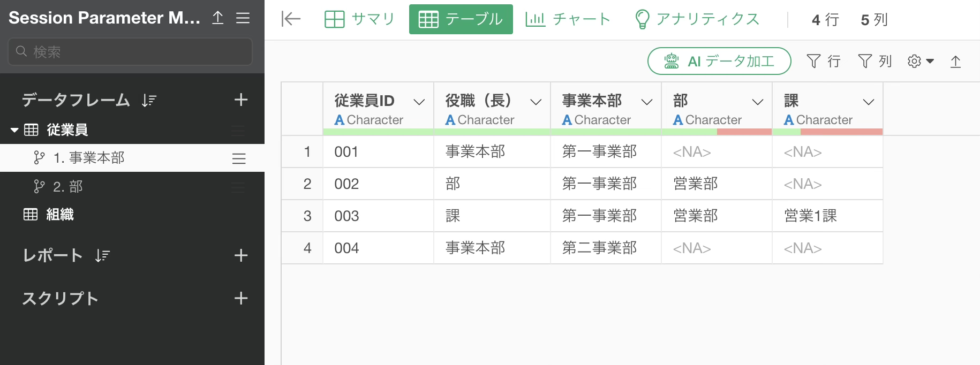Add a new data frame with plus
The width and height of the screenshot is (980, 365).
[x=241, y=100]
